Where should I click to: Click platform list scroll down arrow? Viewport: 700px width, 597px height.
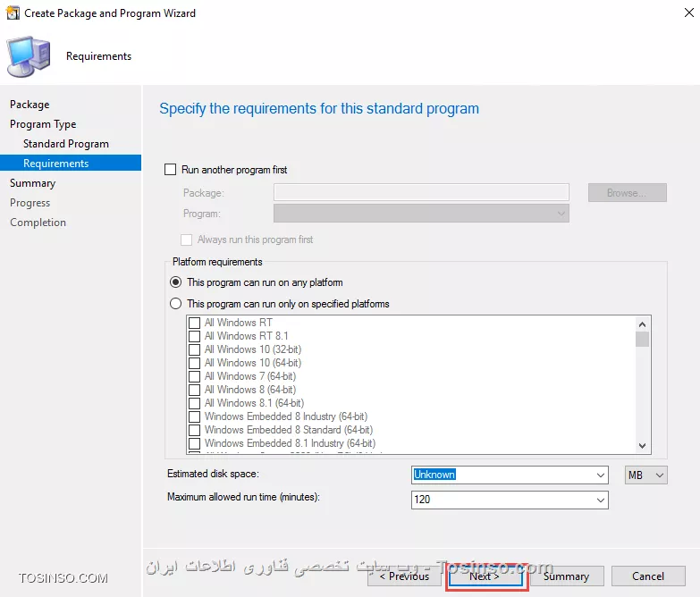643,445
